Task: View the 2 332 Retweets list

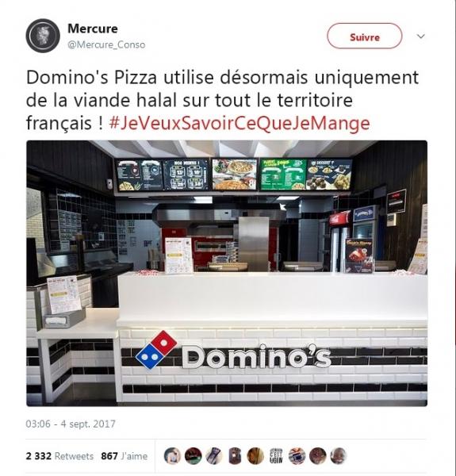Action: [59, 456]
